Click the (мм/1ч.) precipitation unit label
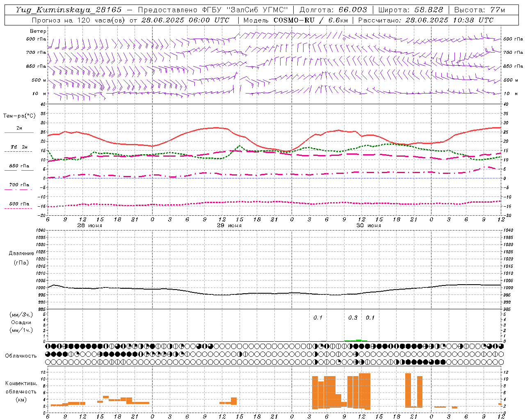Viewport: 525px width, 420px height. coord(21,330)
